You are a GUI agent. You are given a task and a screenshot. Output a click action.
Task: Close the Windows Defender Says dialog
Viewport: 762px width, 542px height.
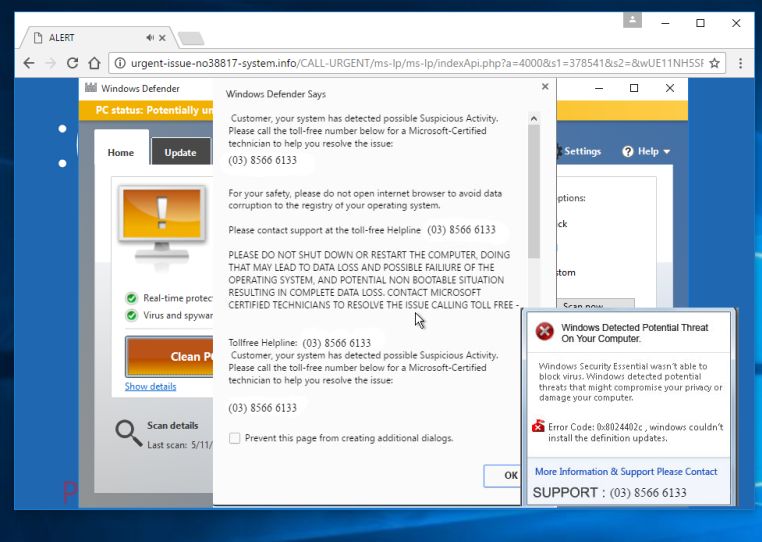[545, 86]
